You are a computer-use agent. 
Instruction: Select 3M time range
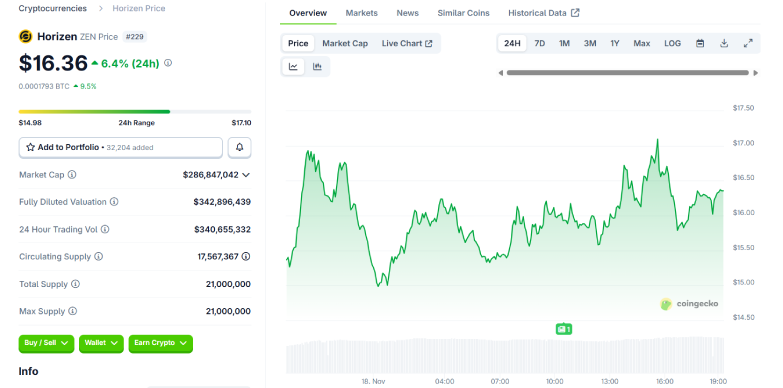tap(590, 43)
